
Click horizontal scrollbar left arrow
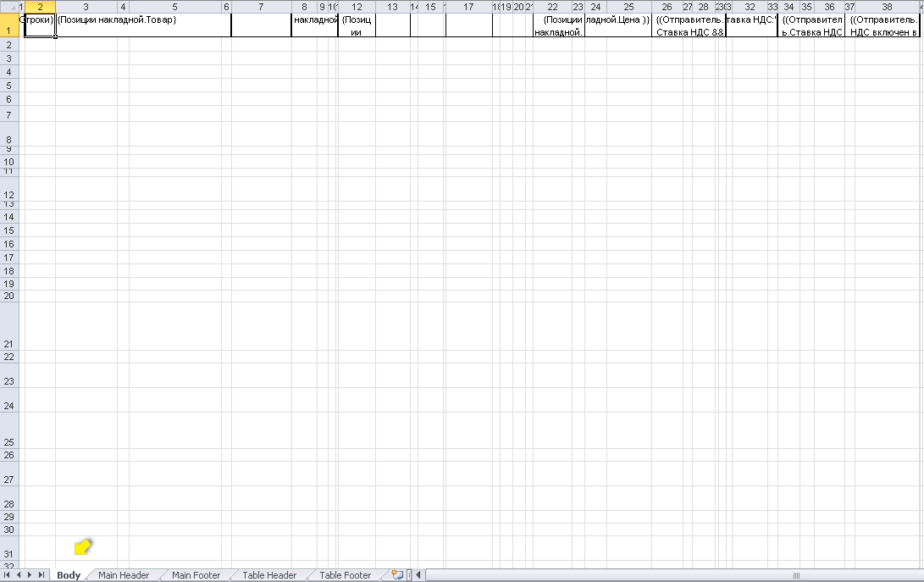pos(418,575)
